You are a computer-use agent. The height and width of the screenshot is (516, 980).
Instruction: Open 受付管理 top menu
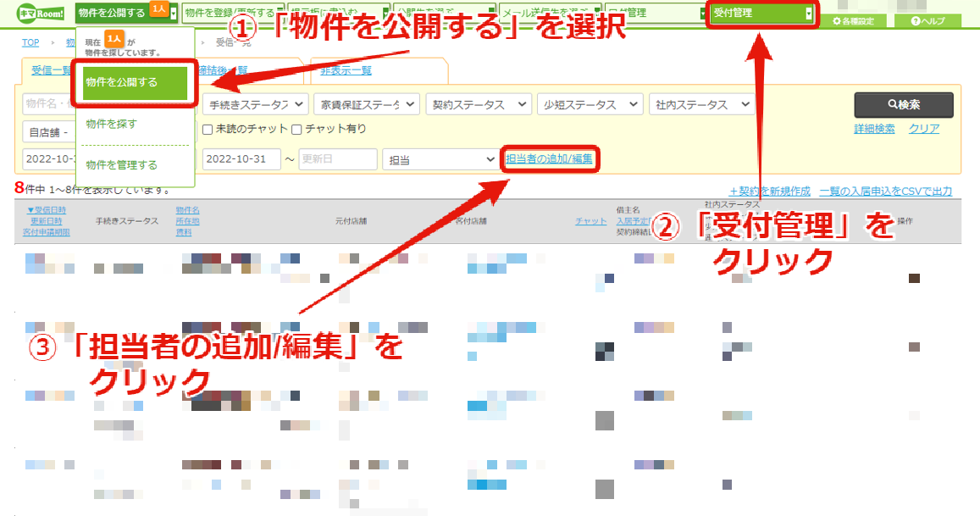coord(761,14)
